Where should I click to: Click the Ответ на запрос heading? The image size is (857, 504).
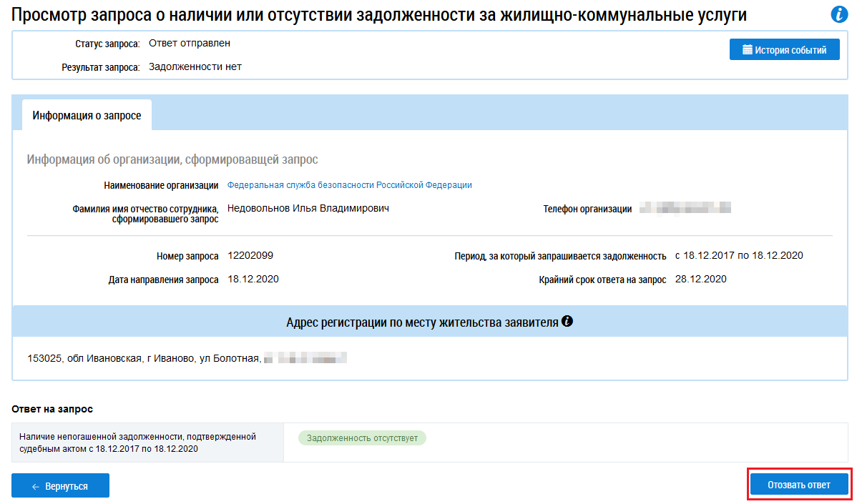click(x=52, y=410)
